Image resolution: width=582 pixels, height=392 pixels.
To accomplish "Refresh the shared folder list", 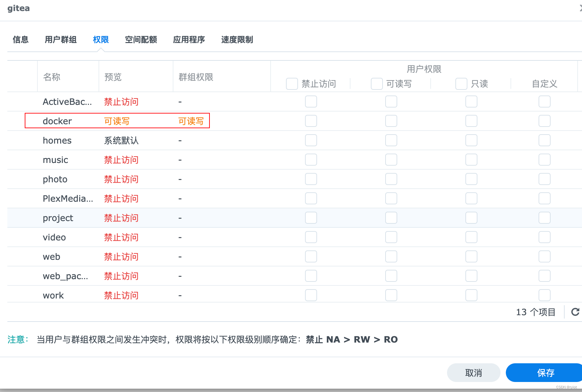I will [x=575, y=312].
